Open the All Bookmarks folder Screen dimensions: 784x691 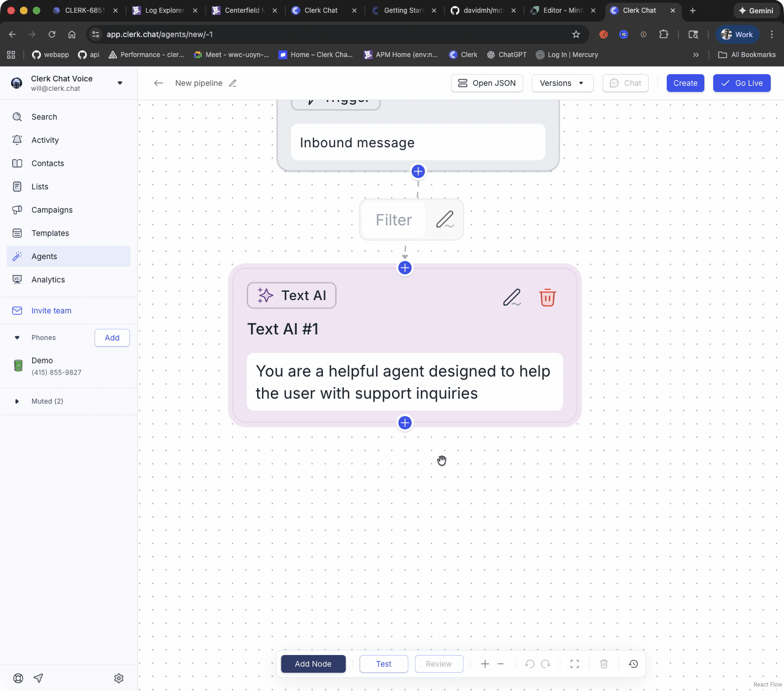[x=746, y=55]
